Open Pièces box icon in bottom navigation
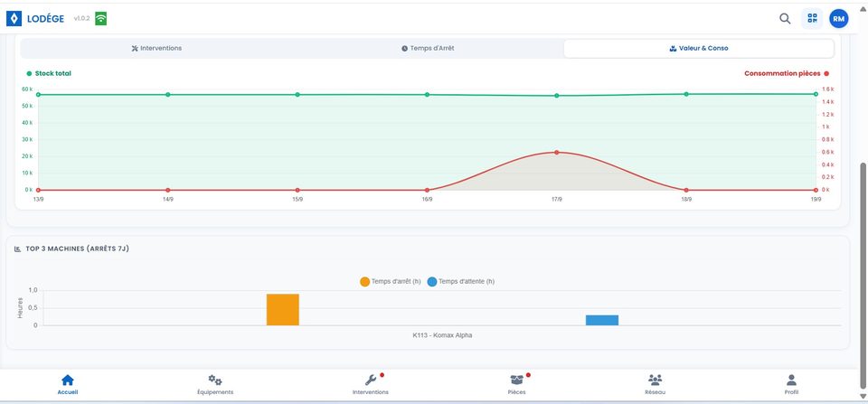 (x=516, y=381)
